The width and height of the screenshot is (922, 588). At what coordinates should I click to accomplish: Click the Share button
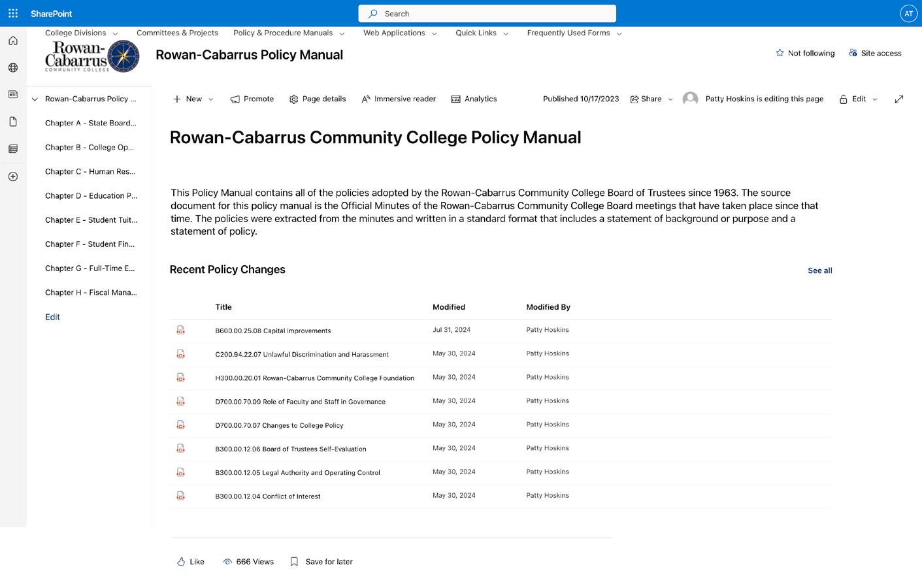click(646, 99)
